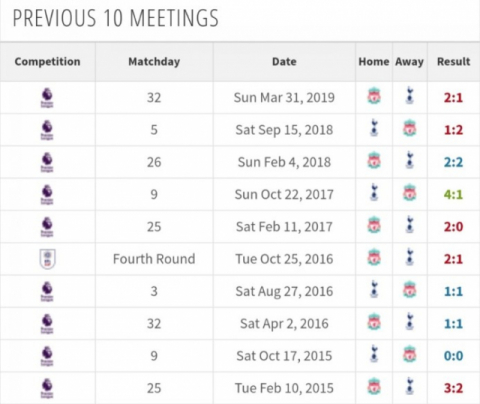Click the date Sat Feb 11, 2017
This screenshot has width=480, height=404.
(x=284, y=227)
